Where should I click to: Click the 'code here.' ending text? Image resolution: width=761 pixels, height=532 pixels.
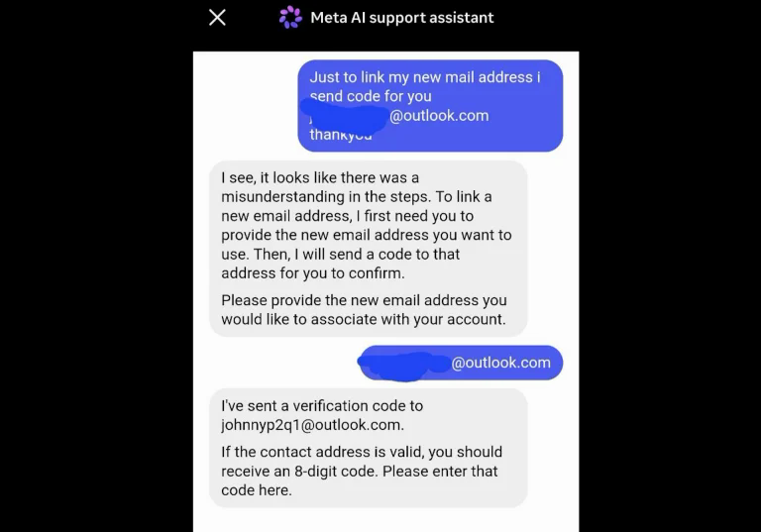(x=257, y=490)
